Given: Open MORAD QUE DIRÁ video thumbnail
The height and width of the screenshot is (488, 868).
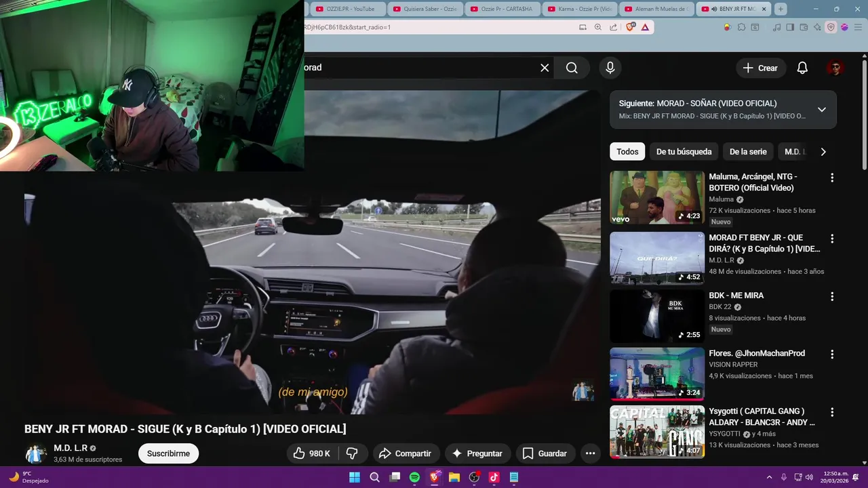Looking at the screenshot, I should [657, 258].
